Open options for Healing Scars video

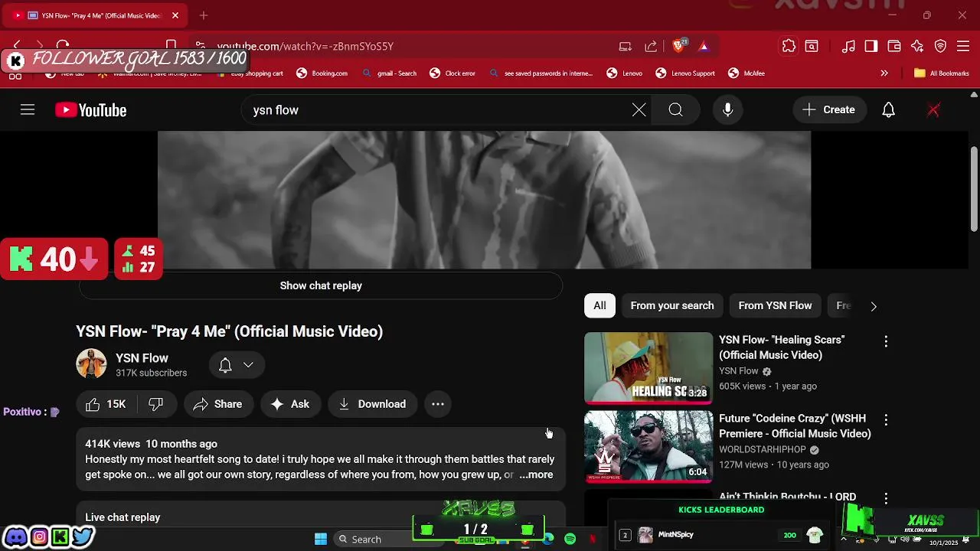886,341
